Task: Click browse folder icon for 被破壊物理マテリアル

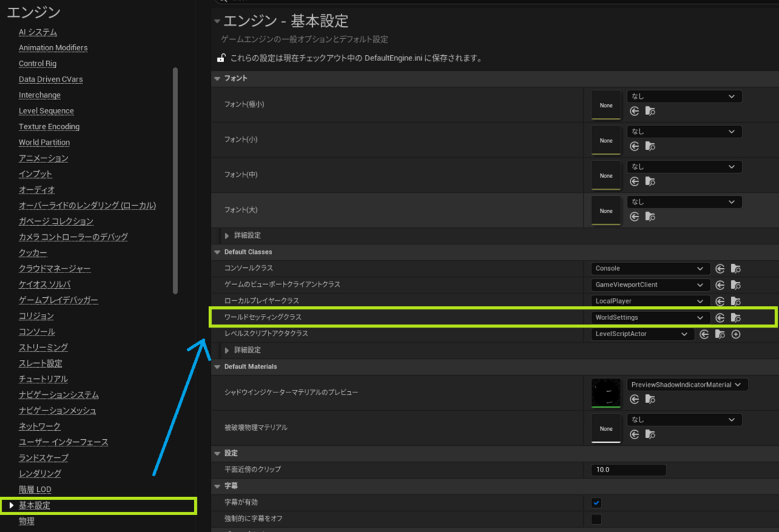Action: [x=650, y=434]
